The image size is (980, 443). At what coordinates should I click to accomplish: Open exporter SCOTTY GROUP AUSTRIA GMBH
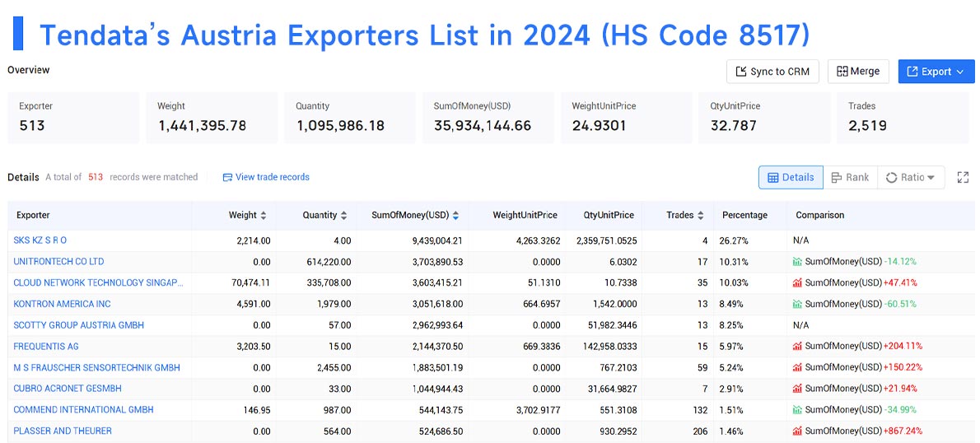pyautogui.click(x=79, y=325)
